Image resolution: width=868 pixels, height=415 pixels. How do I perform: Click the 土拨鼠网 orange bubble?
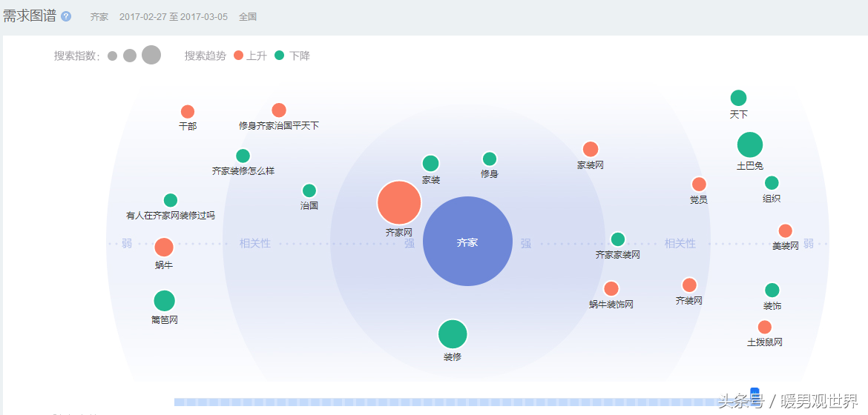pyautogui.click(x=764, y=327)
